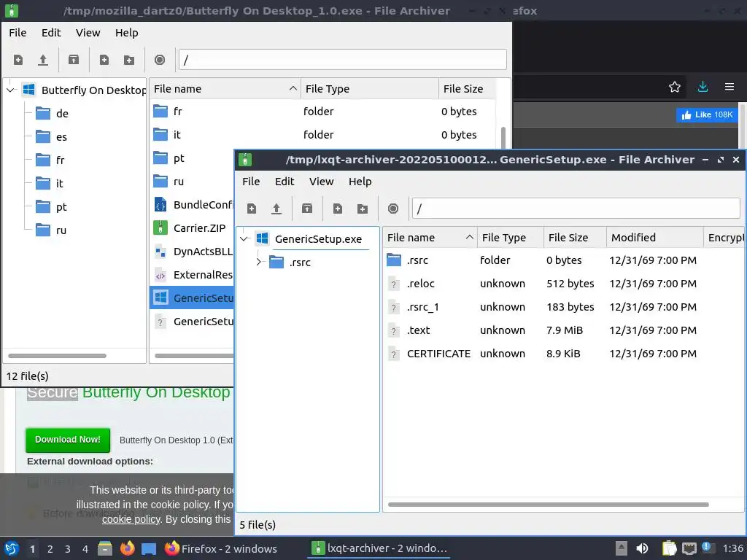Collapse the GenericSetup.exe tree root
Image resolution: width=747 pixels, height=560 pixels.
[x=244, y=238]
